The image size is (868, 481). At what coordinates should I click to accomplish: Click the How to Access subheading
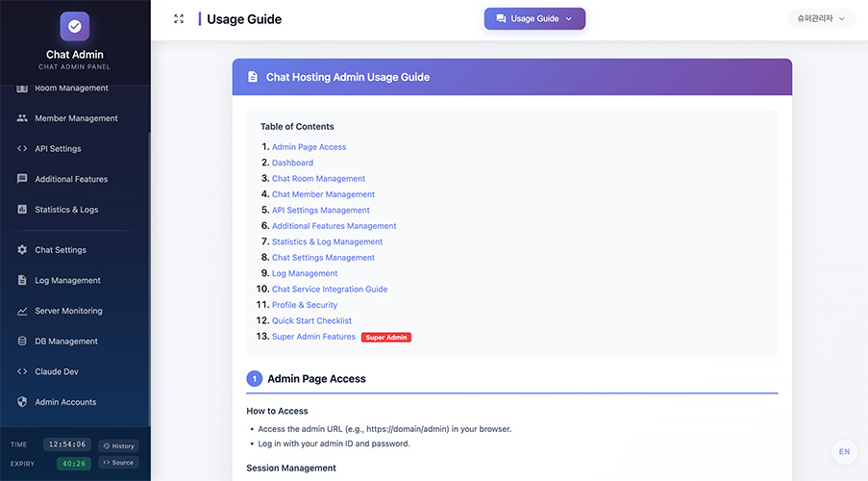pyautogui.click(x=277, y=411)
